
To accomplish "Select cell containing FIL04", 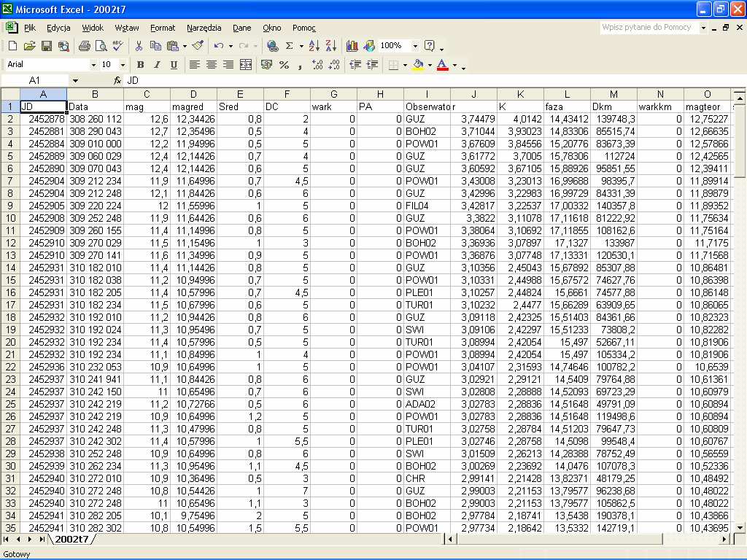I will click(427, 206).
